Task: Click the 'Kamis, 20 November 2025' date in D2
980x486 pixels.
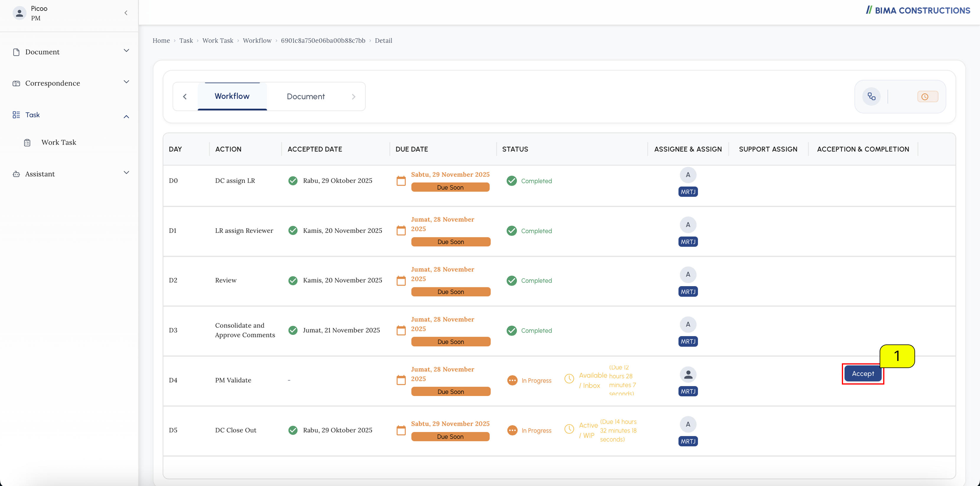Action: tap(342, 280)
